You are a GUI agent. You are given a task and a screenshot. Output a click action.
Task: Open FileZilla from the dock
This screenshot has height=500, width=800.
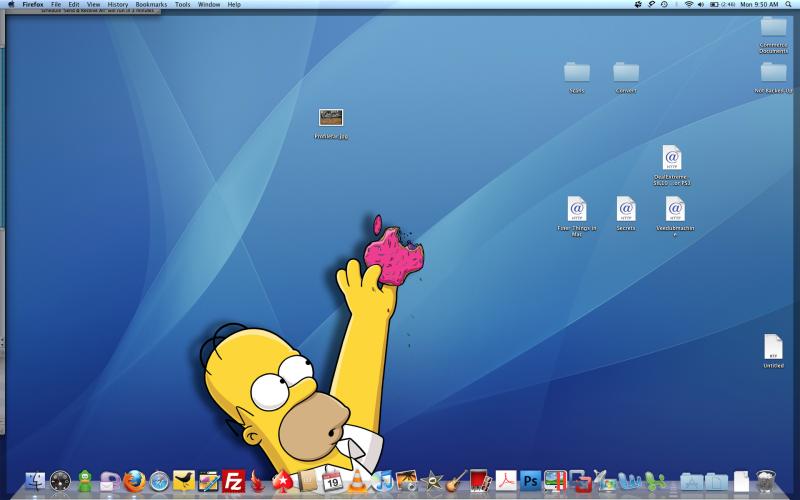(x=233, y=481)
